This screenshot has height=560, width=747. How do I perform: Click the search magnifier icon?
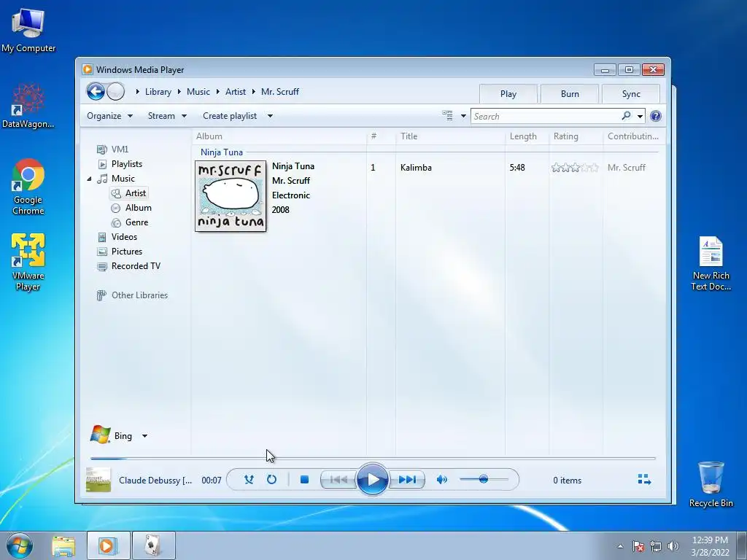626,116
